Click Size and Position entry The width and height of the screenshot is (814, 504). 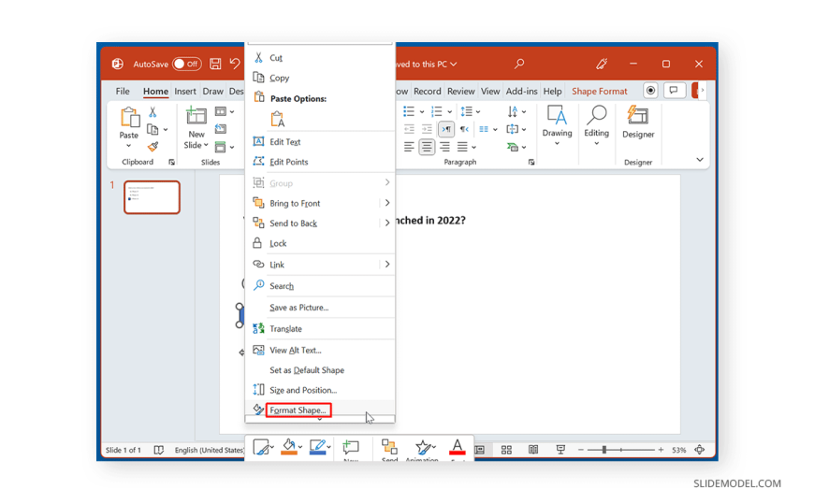point(302,390)
